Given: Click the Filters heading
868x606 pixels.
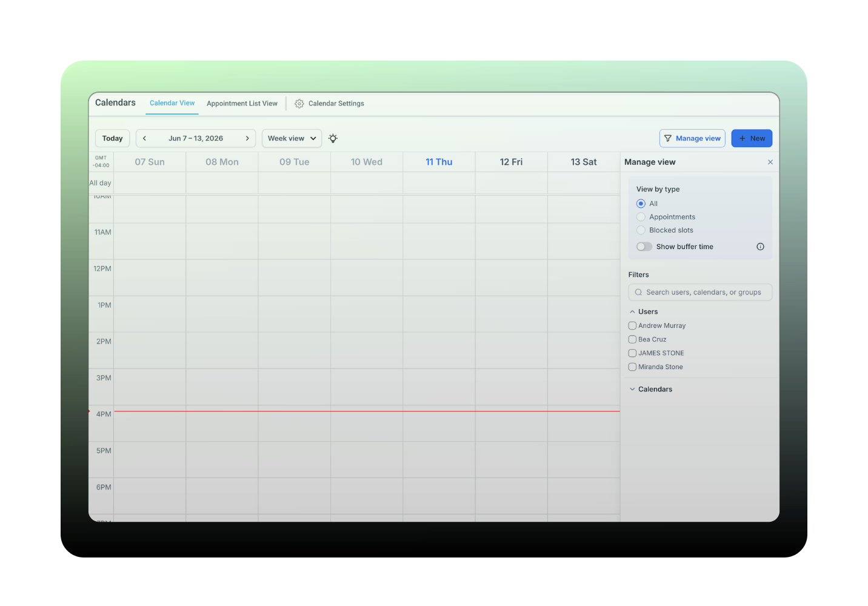Looking at the screenshot, I should click(x=638, y=275).
